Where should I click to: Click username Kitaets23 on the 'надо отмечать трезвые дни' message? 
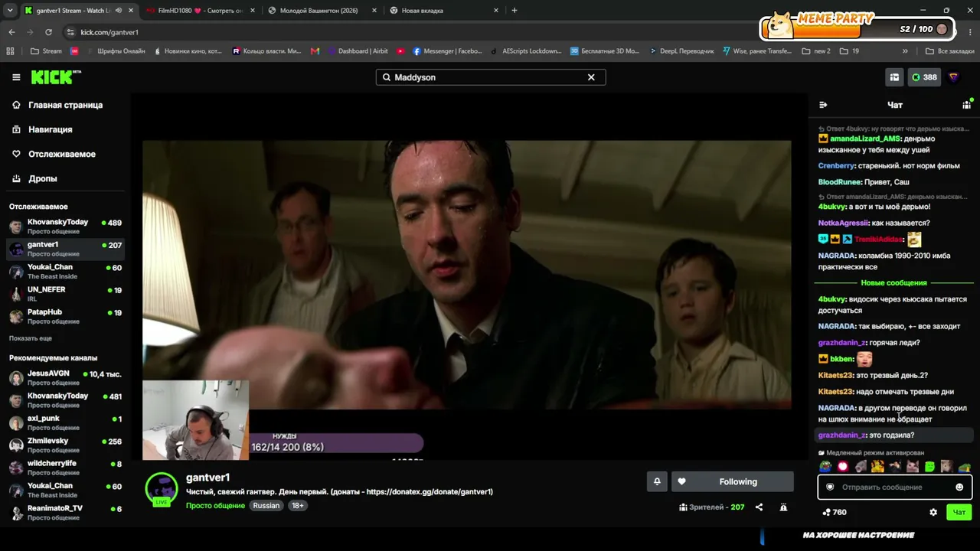tap(835, 392)
